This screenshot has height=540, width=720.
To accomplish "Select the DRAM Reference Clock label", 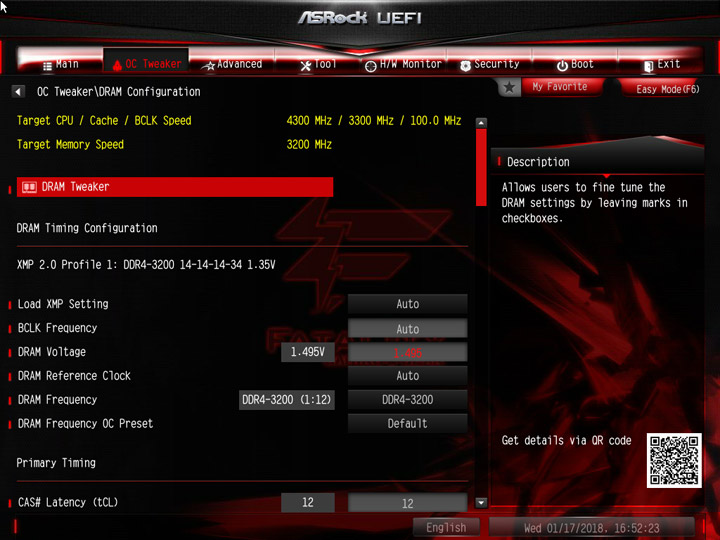I will 74,376.
